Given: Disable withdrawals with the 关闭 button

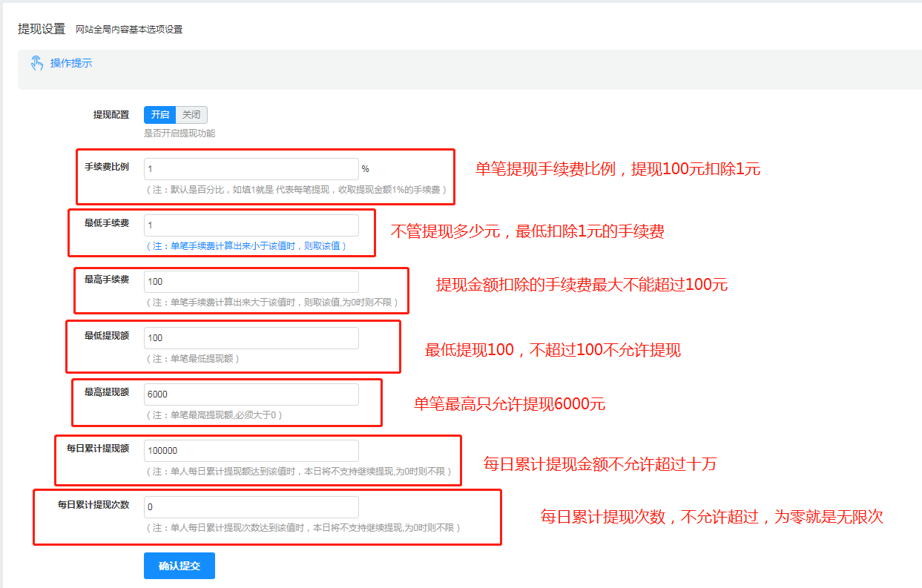Looking at the screenshot, I should point(191,115).
